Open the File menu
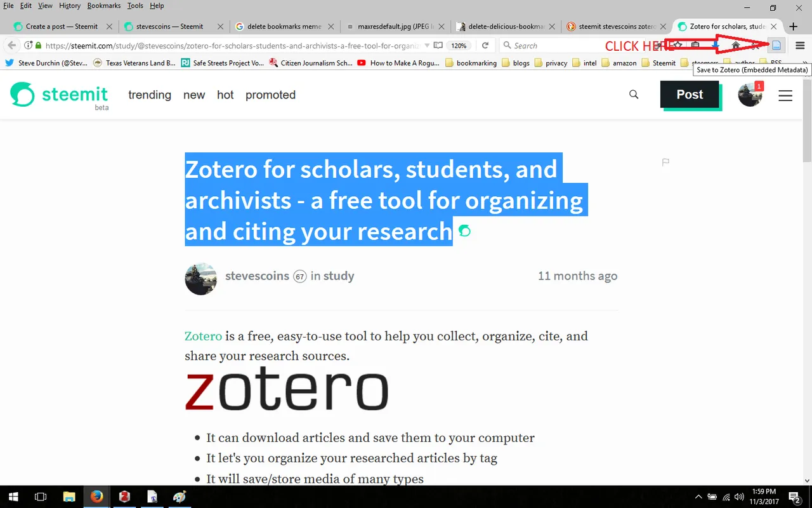Image resolution: width=812 pixels, height=508 pixels. click(x=8, y=6)
